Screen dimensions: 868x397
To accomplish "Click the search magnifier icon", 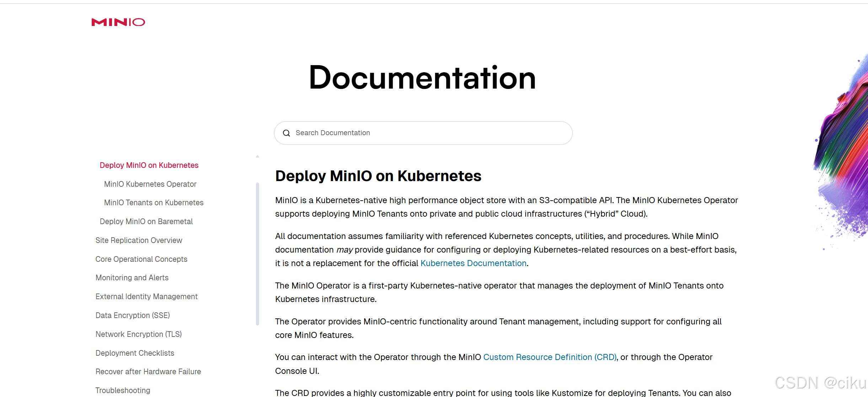I will (286, 133).
